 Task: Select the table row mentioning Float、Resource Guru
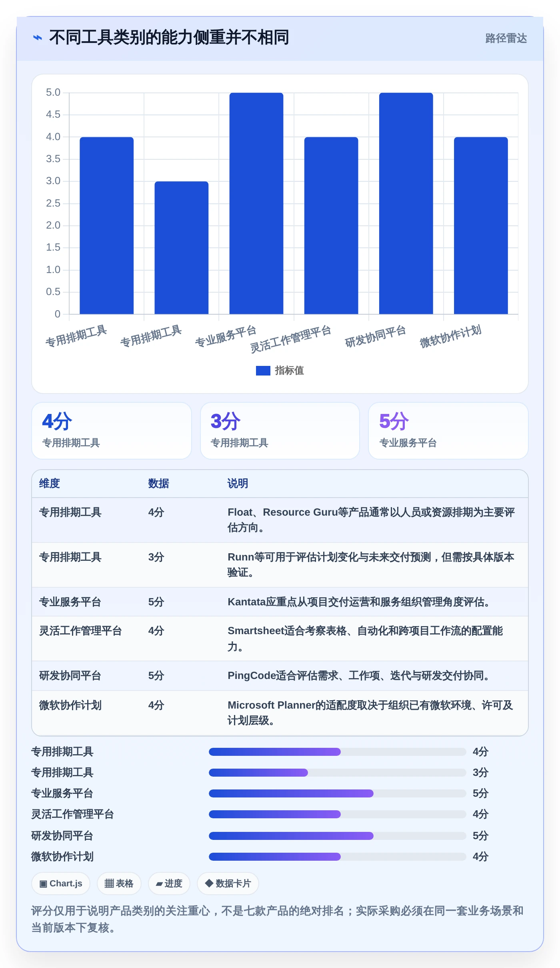pyautogui.click(x=280, y=520)
